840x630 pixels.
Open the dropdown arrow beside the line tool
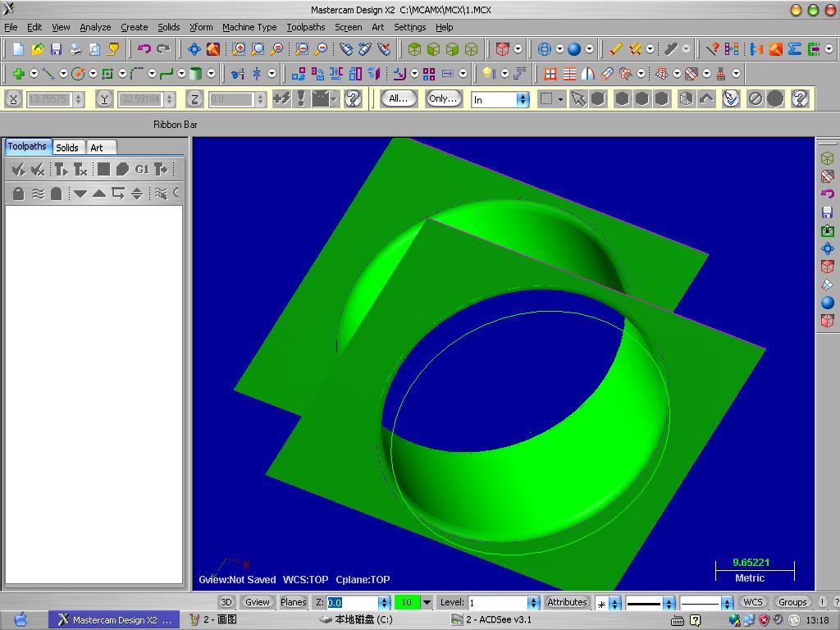[63, 74]
